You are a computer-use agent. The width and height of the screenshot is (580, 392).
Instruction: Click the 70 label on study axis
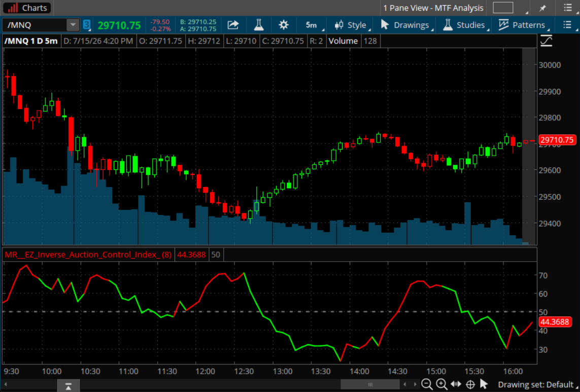tap(543, 275)
